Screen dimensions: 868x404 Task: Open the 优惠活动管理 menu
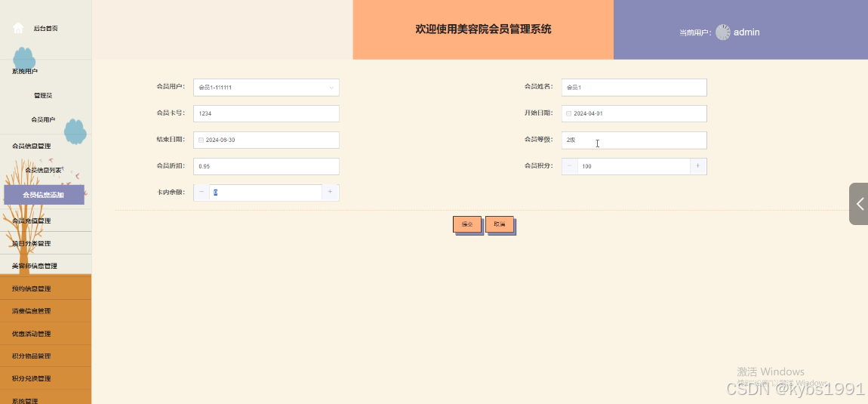click(32, 335)
